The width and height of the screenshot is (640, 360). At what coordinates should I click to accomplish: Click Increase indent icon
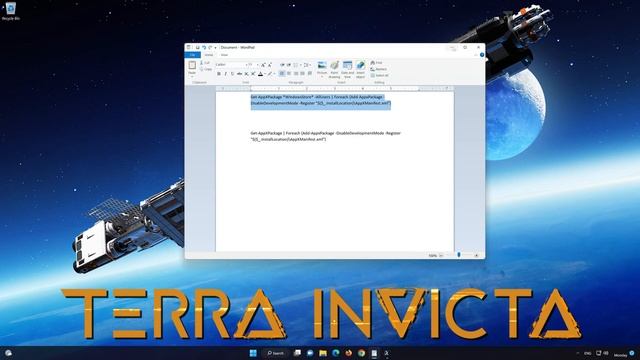(289, 65)
